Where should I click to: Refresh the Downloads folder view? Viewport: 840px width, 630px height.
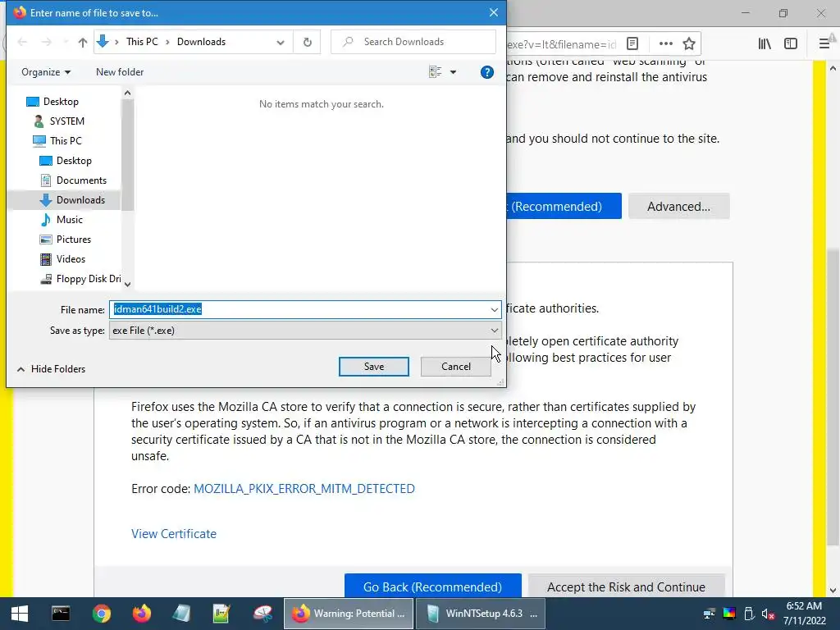(x=308, y=42)
